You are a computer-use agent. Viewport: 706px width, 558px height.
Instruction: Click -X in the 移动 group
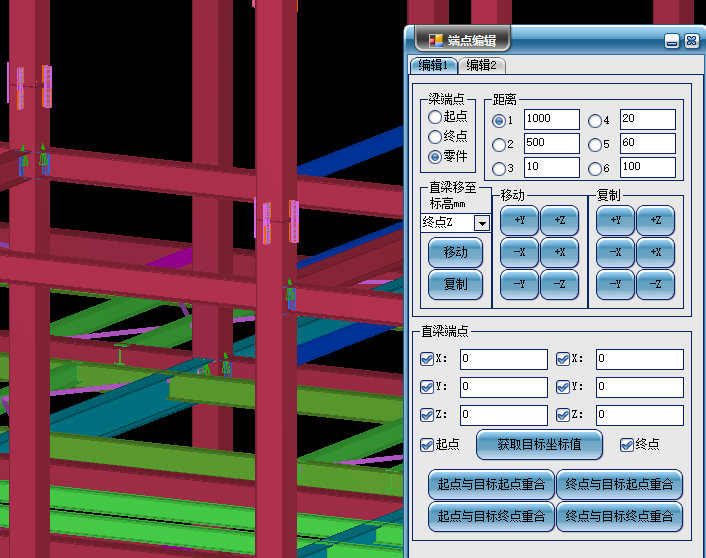(x=519, y=252)
